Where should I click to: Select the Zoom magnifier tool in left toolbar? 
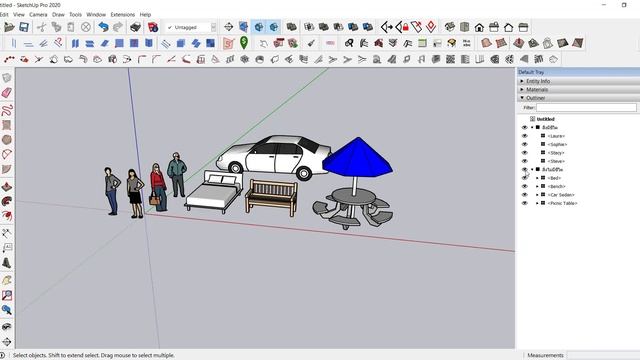coord(7,310)
